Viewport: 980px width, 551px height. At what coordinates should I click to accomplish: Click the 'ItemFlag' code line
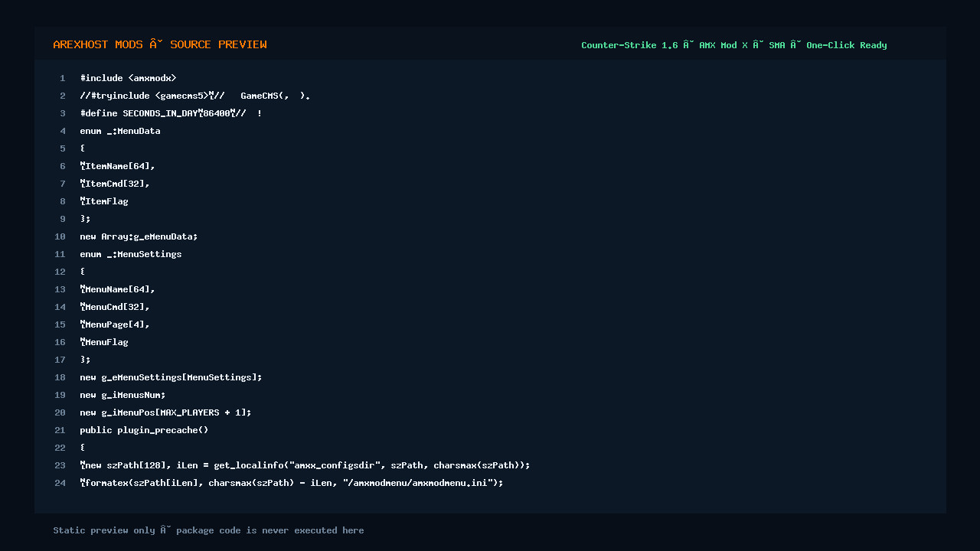[x=104, y=201]
